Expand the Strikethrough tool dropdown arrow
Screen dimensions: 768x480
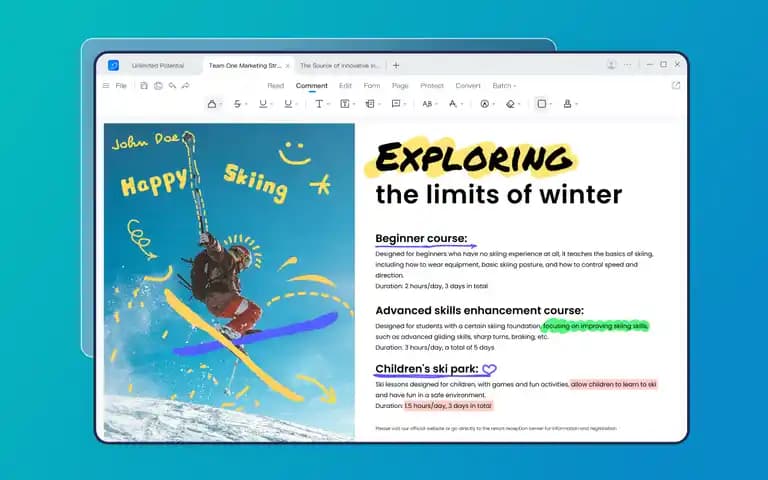point(246,104)
